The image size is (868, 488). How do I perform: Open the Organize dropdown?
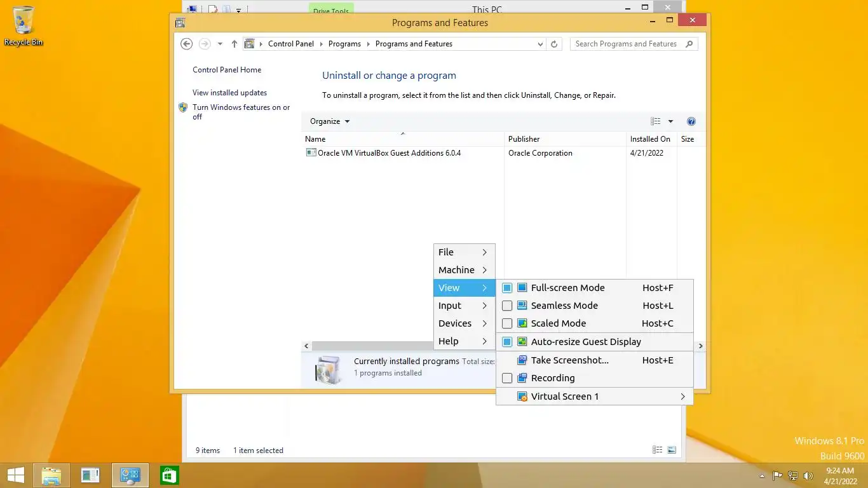[x=330, y=121]
